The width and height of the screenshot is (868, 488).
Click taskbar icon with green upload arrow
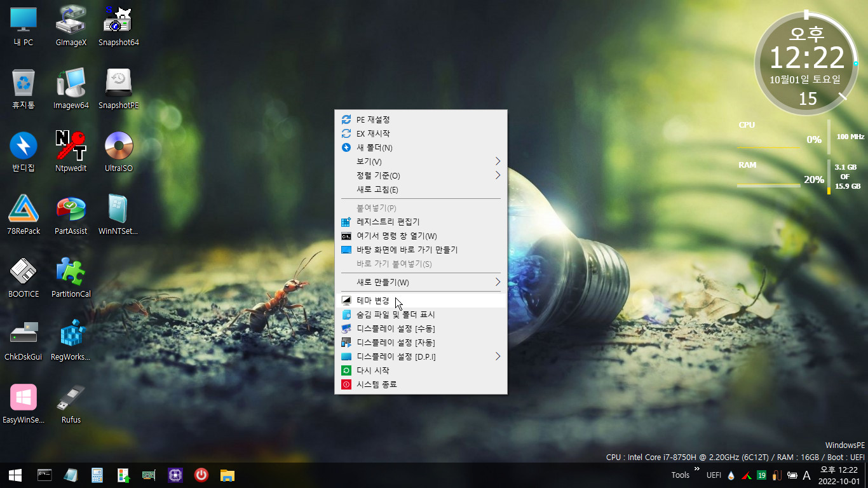coord(123,475)
